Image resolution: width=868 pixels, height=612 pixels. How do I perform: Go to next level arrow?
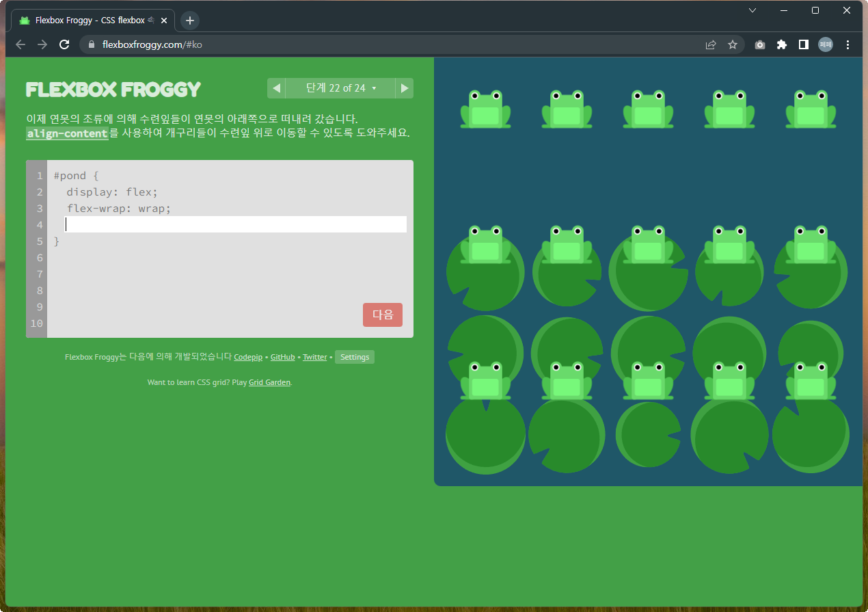tap(405, 88)
